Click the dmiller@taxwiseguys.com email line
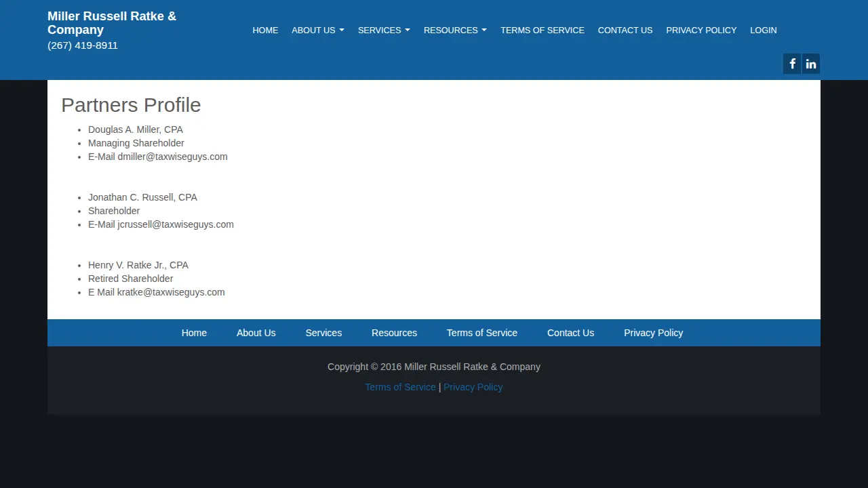The image size is (868, 488). click(158, 157)
